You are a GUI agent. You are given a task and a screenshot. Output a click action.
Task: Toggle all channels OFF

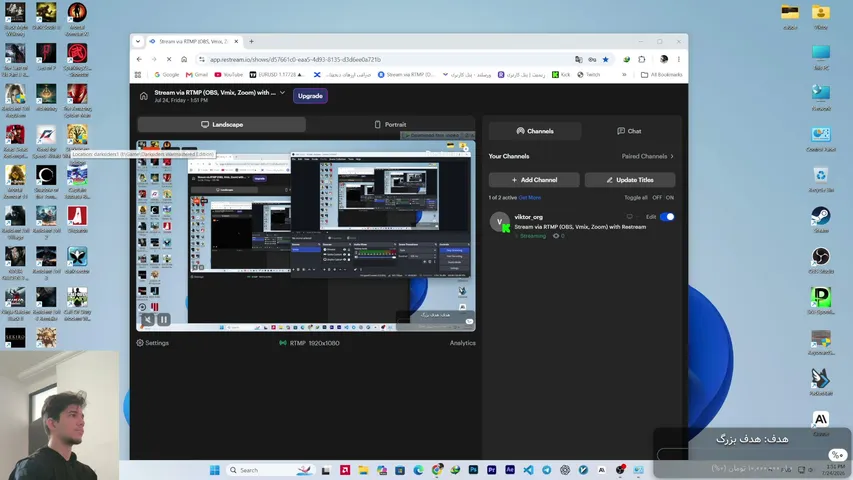(x=657, y=198)
